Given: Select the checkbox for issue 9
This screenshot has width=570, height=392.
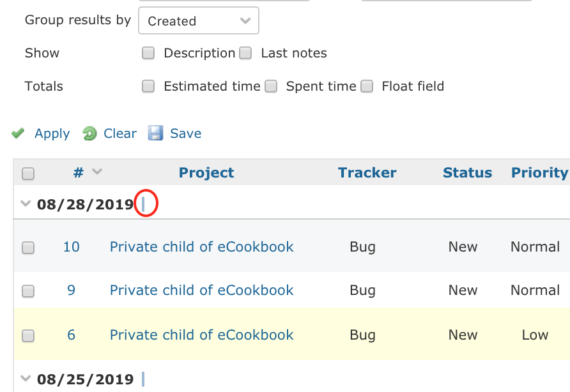Looking at the screenshot, I should 28,291.
